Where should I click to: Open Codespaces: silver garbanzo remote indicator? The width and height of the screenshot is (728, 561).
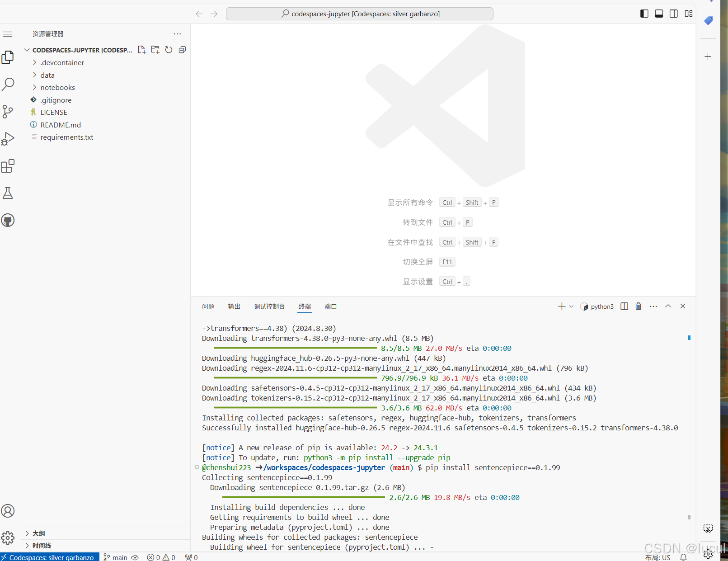[x=50, y=557]
